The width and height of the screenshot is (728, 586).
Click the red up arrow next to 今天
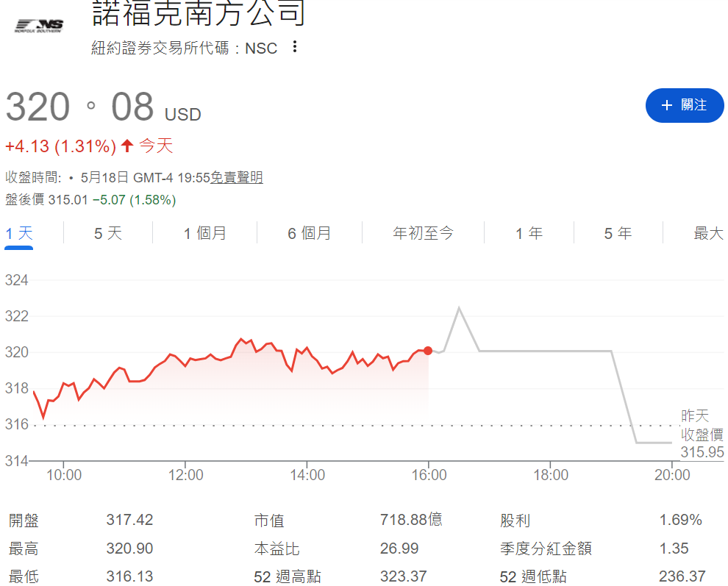tap(127, 146)
